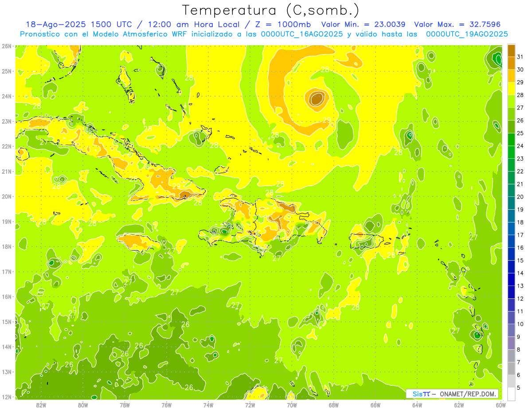Click the "25N" latitude axis label
Viewport: 532px width, 411px height.
(x=6, y=71)
